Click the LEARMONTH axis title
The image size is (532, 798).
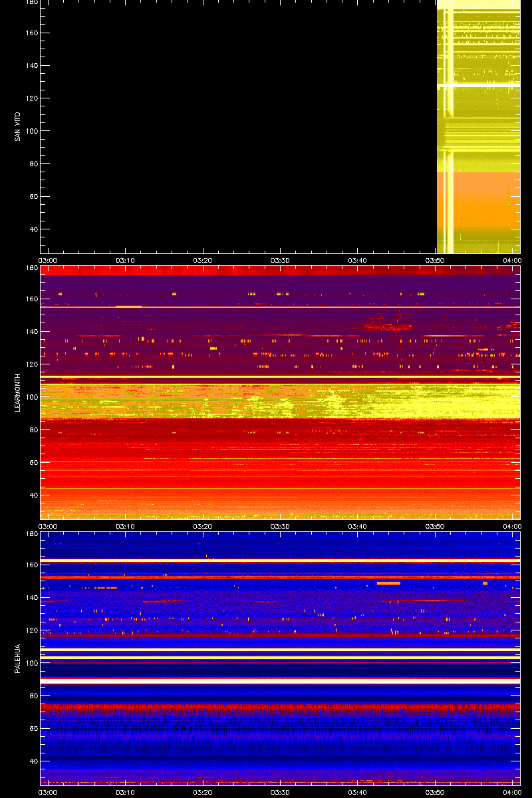pos(18,392)
